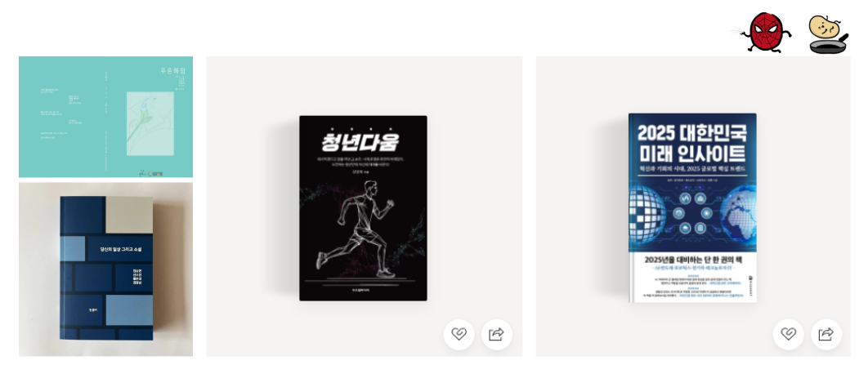
Task: Share the 2025 대한민국 미래 인사이트 book
Action: pyautogui.click(x=826, y=334)
